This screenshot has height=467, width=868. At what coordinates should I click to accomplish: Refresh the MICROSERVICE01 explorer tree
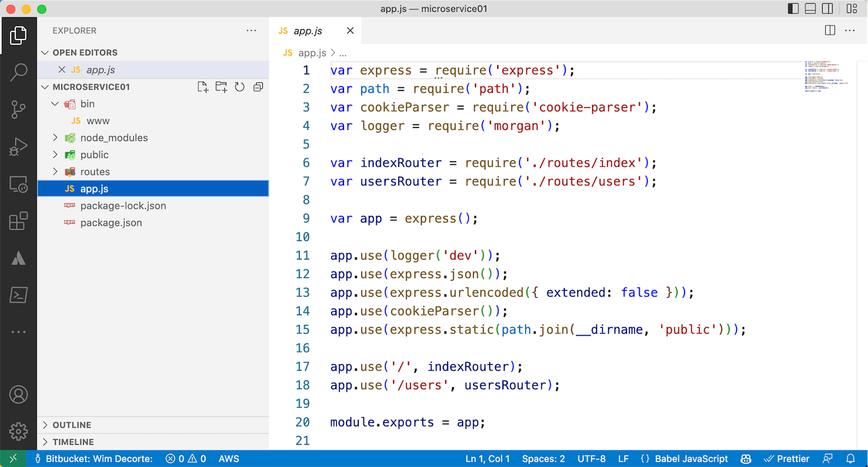click(x=240, y=87)
